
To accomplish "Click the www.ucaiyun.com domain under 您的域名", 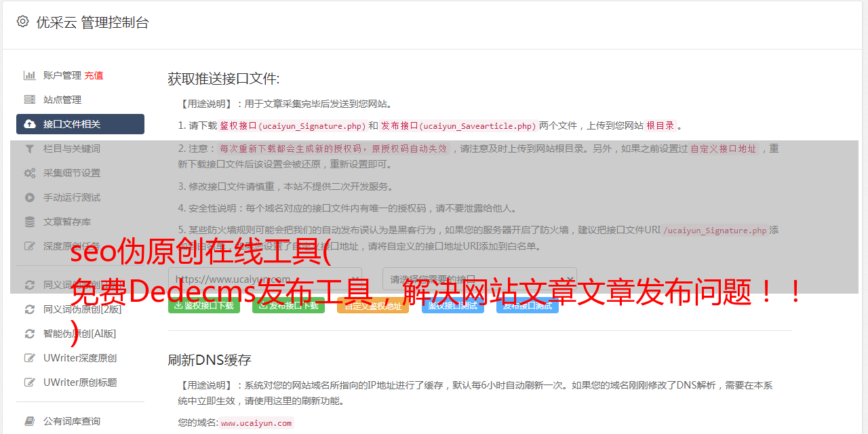I will 256,422.
